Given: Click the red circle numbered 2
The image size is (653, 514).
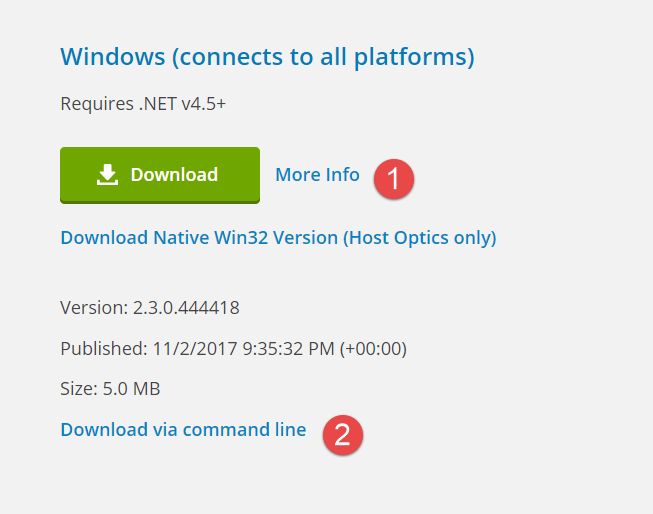Looking at the screenshot, I should pos(343,434).
